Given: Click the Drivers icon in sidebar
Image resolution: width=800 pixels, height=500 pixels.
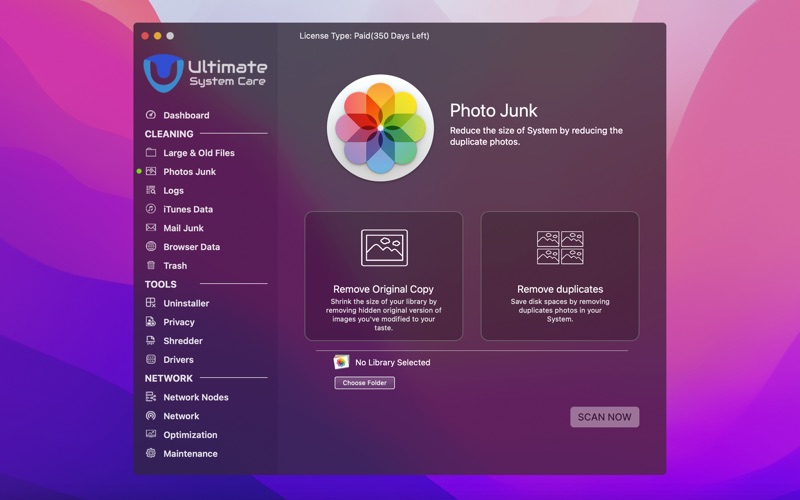Looking at the screenshot, I should tap(151, 359).
